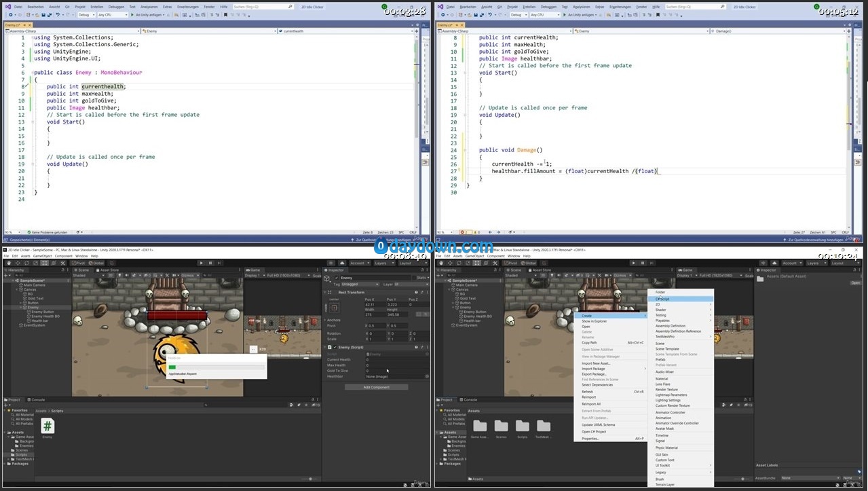Click the Play button in left Unity window
The width and height of the screenshot is (868, 491).
[x=202, y=263]
